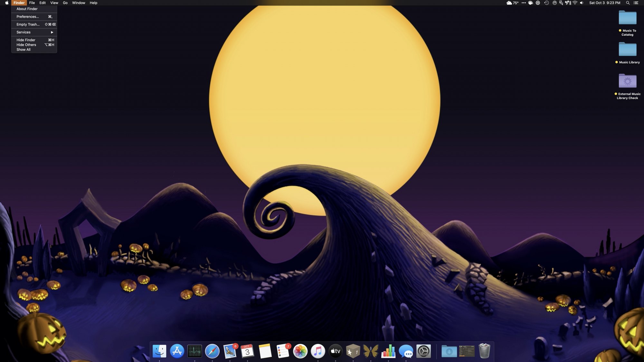Open Activity Monitor in the Dock
The width and height of the screenshot is (644, 362).
(194, 351)
